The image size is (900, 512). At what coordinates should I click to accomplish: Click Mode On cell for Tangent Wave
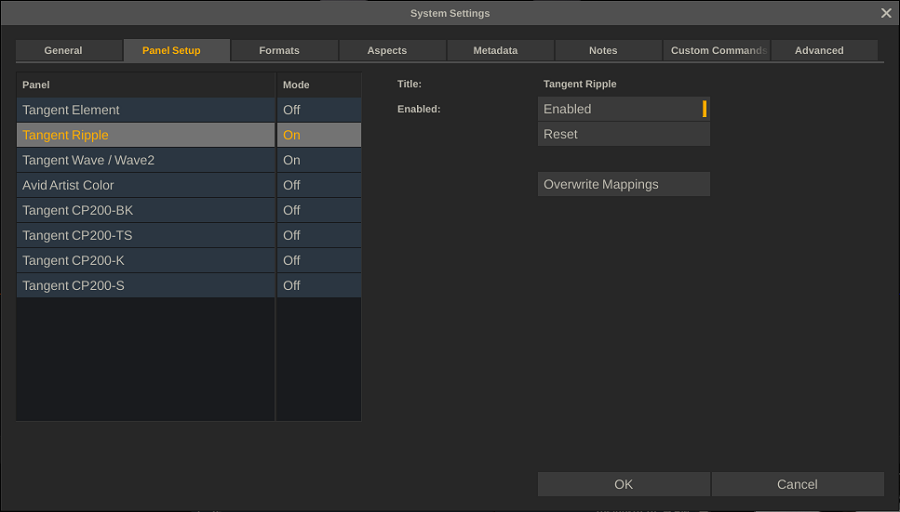tap(319, 160)
